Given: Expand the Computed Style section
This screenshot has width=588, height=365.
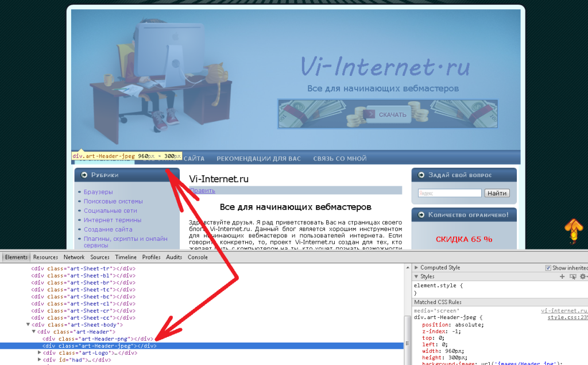Looking at the screenshot, I should [x=416, y=268].
